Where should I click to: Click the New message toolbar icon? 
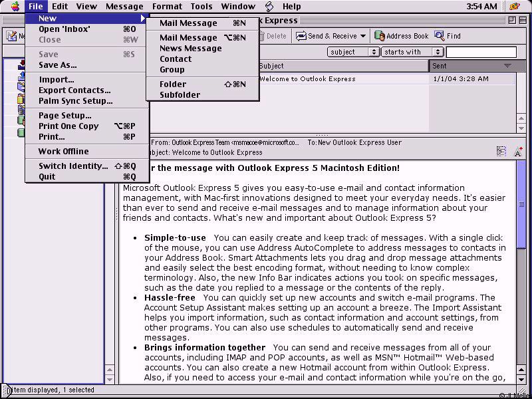tap(11, 36)
